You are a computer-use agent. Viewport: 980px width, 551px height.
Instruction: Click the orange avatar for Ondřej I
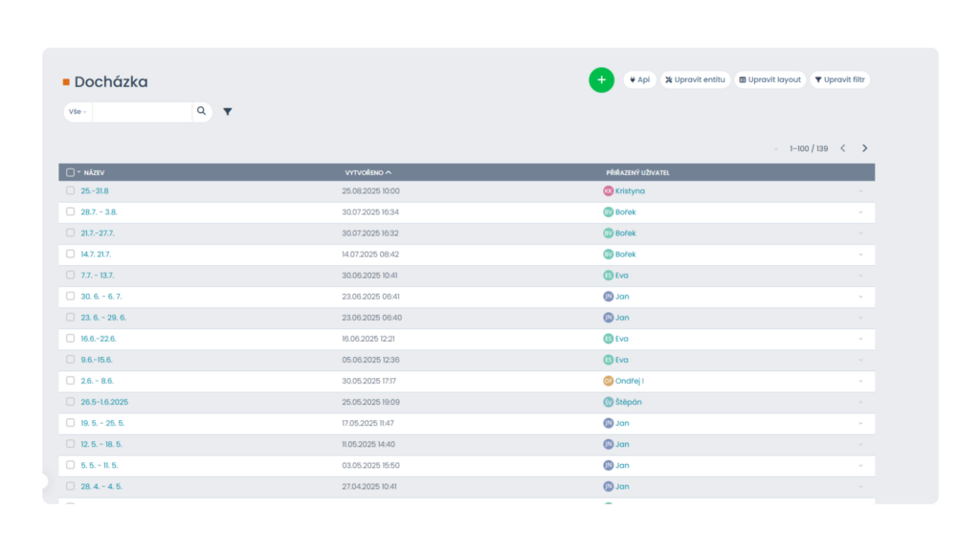(x=608, y=381)
